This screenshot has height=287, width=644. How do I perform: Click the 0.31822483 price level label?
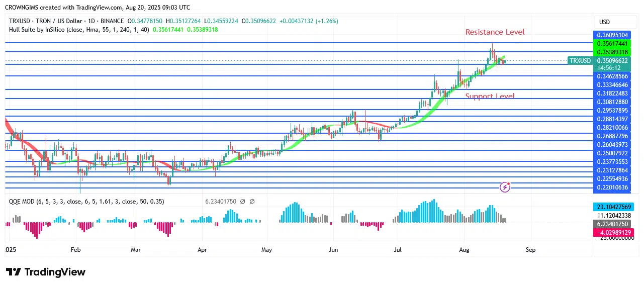point(612,93)
